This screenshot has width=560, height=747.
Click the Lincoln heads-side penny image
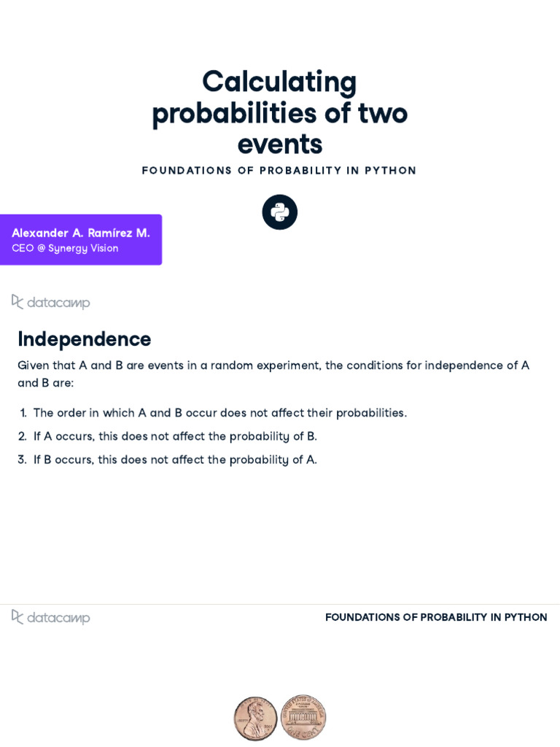point(255,718)
